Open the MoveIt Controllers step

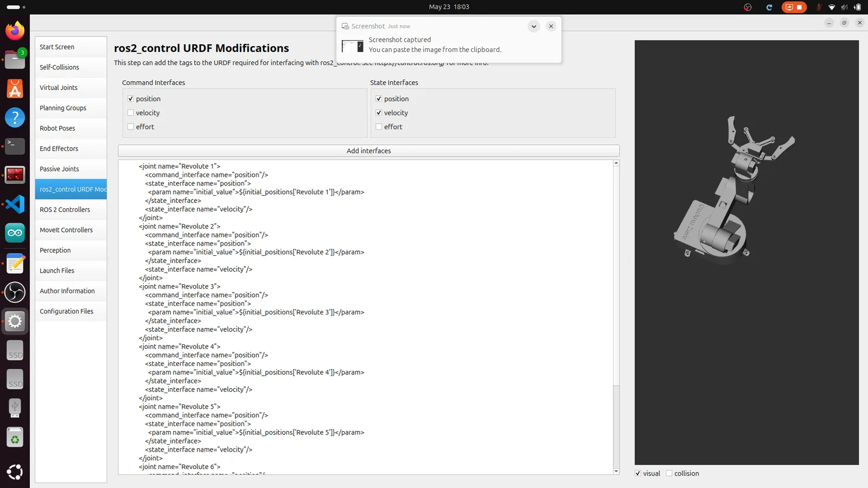coord(71,230)
